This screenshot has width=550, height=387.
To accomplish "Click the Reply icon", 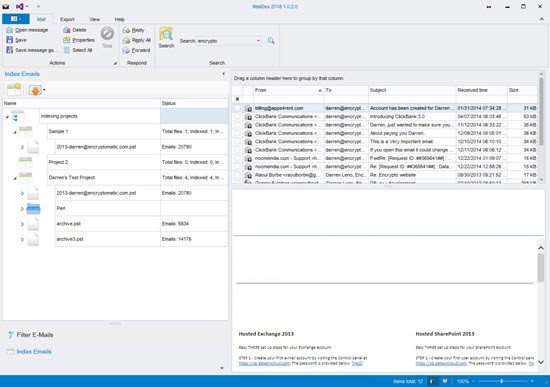I will [126, 31].
